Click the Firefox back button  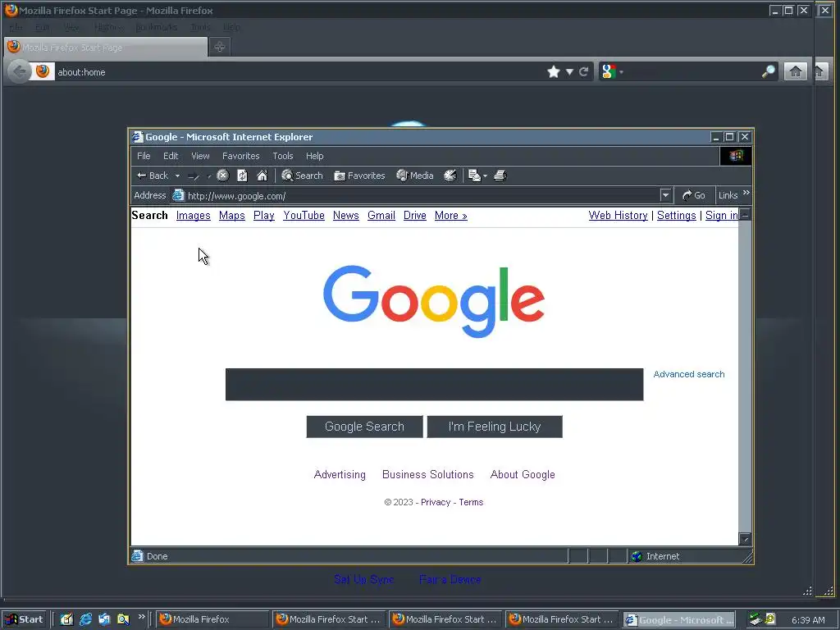tap(20, 72)
